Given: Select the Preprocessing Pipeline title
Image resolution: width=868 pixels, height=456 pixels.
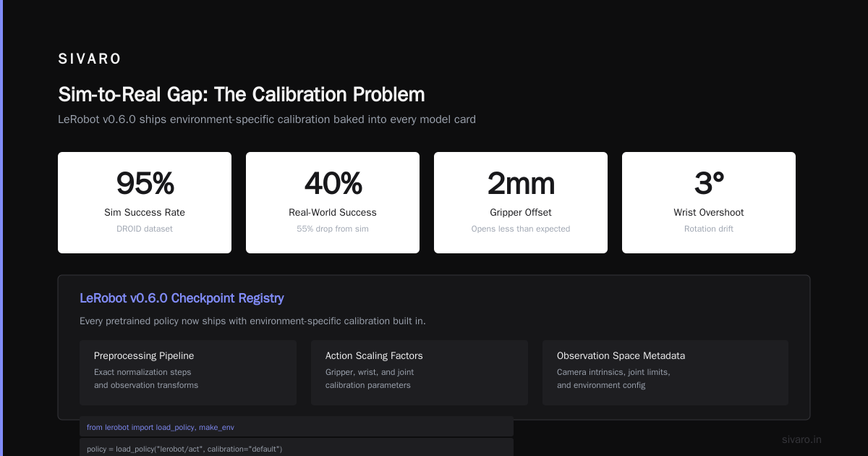Looking at the screenshot, I should [144, 356].
